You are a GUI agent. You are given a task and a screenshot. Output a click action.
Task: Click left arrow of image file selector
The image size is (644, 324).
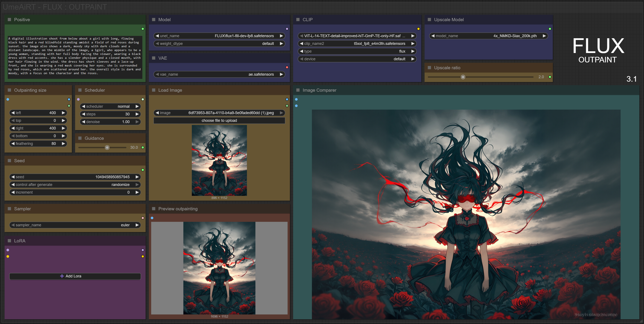157,113
